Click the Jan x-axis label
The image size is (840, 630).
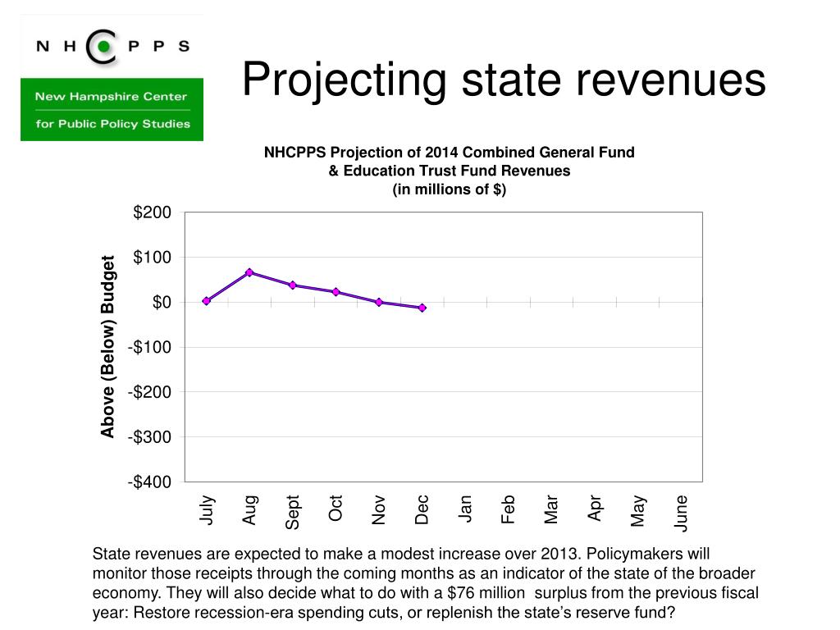point(465,509)
